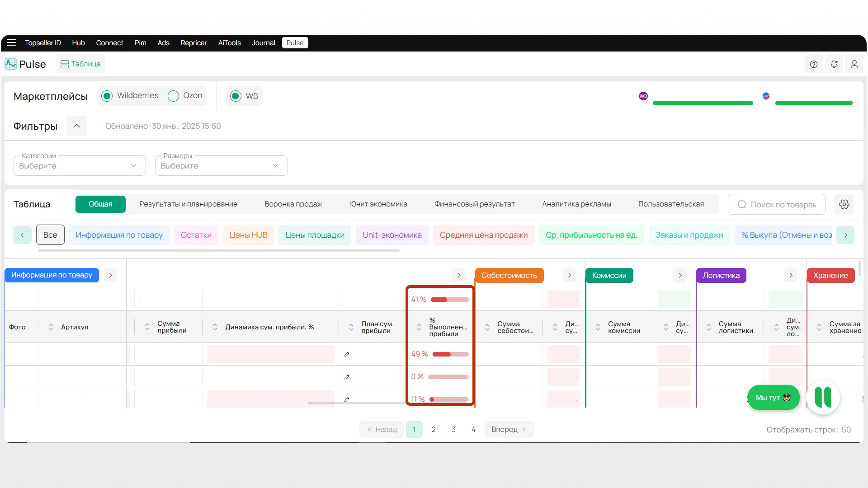This screenshot has width=868, height=488.
Task: Switch to Финансовый результат tab
Action: [474, 204]
